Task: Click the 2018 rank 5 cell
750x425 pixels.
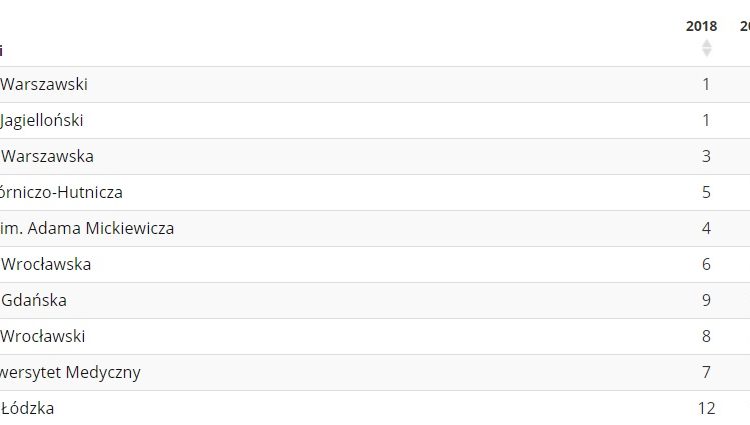Action: point(706,192)
